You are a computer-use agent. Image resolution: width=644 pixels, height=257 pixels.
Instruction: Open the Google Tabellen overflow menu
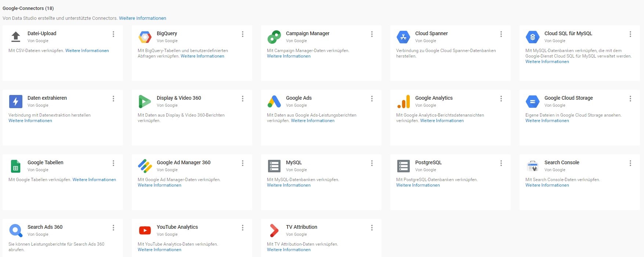[113, 163]
